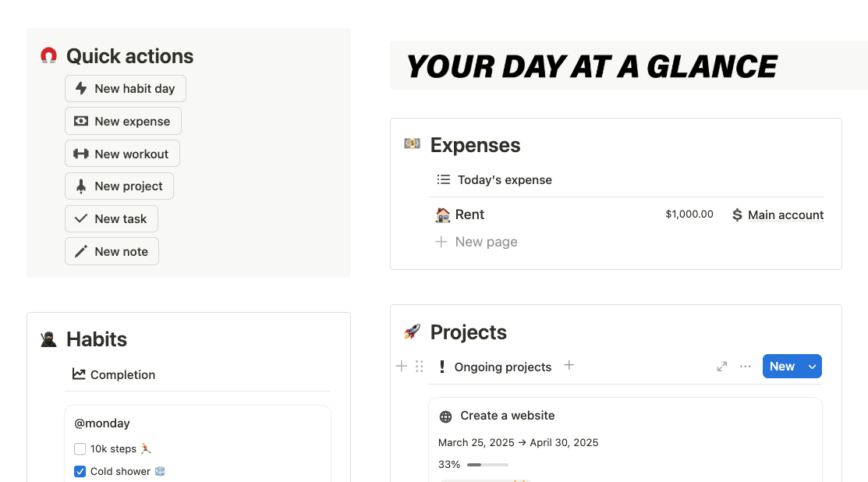Open the Ongoing projects view tab

click(x=495, y=367)
